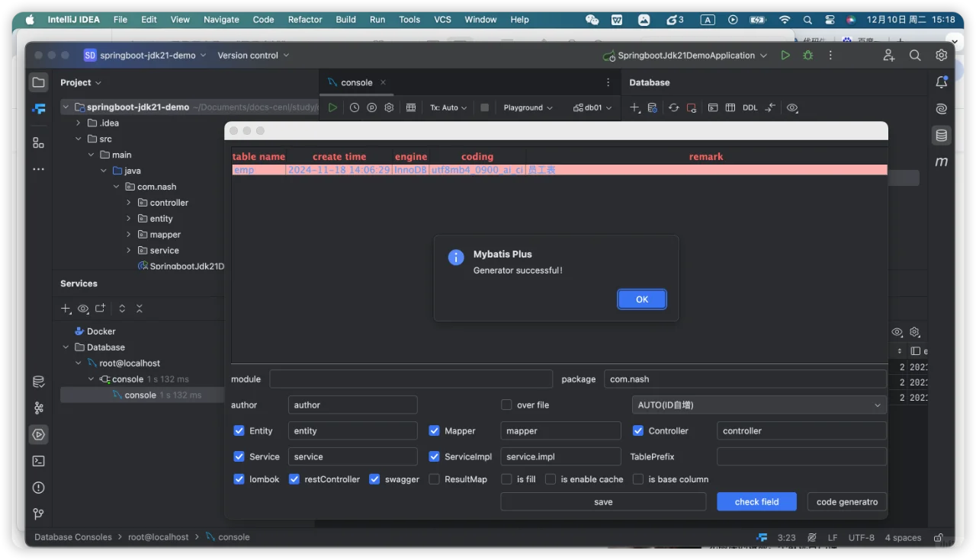This screenshot has width=976, height=560.
Task: Enable the ResultMap checkbox
Action: click(x=435, y=480)
